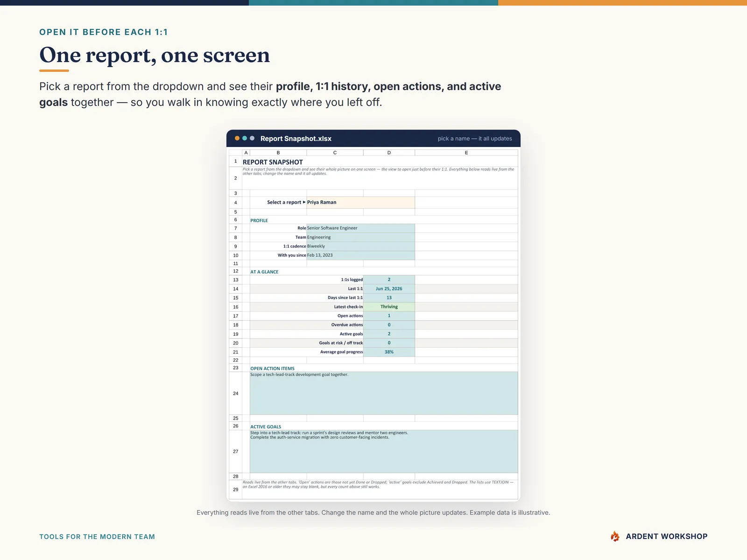Click the ARDENT WORKSHOP brand text
This screenshot has height=560, width=747.
coord(667,537)
